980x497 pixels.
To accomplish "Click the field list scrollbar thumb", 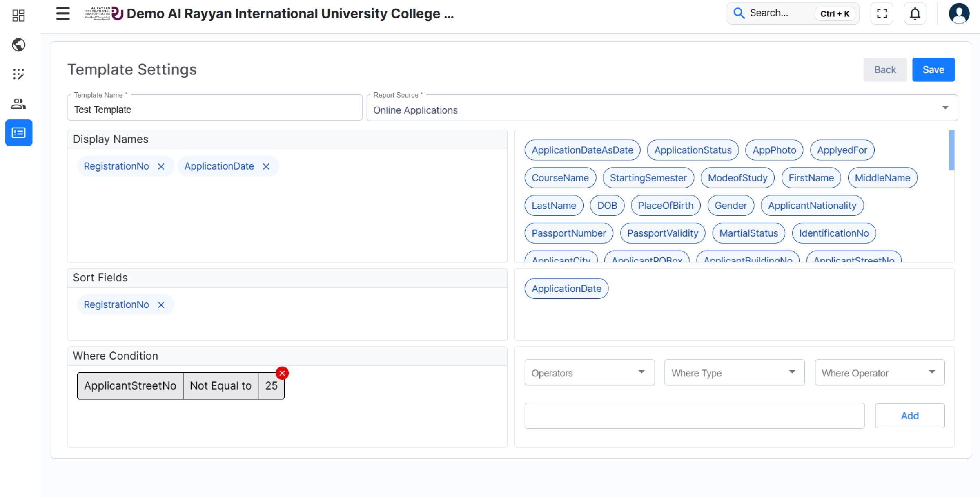I will (951, 150).
